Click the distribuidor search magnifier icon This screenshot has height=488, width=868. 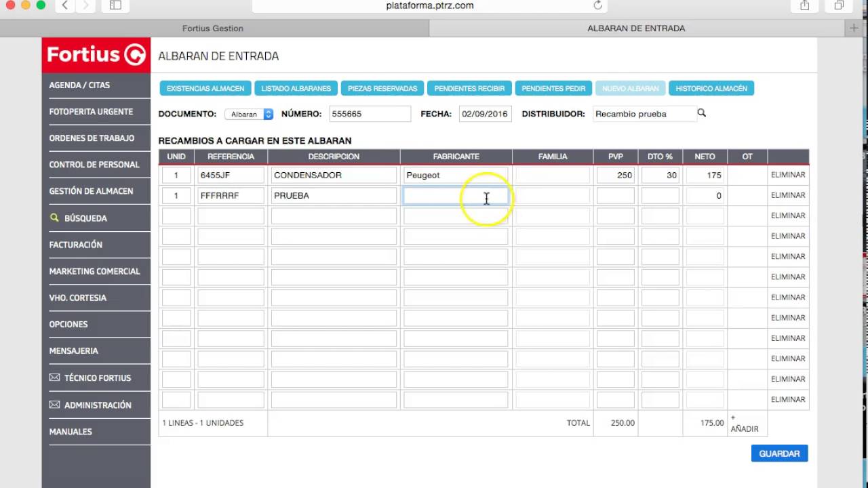702,113
